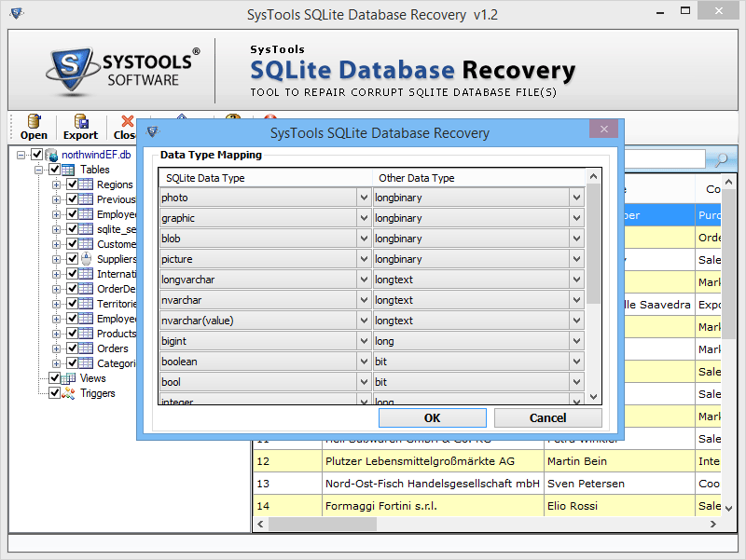Click the northwindEF.db database icon
The image size is (746, 560).
(x=48, y=152)
